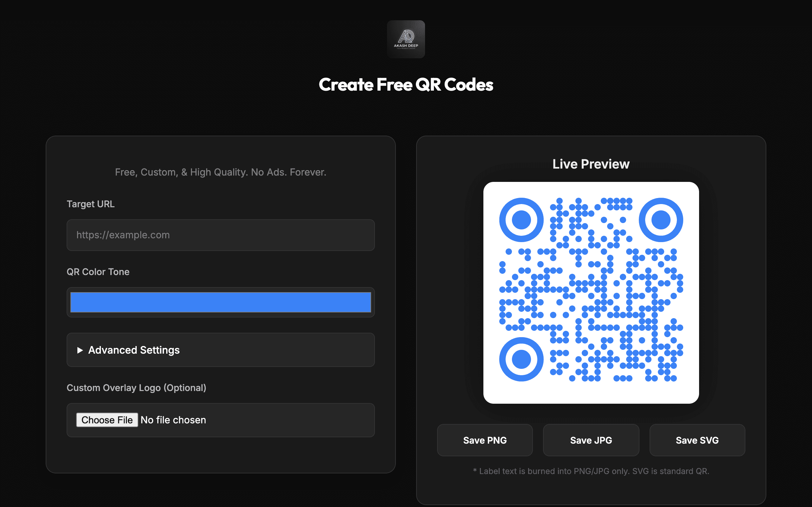Click the QR Color Tone label
Viewport: 812px width, 507px height.
[98, 272]
